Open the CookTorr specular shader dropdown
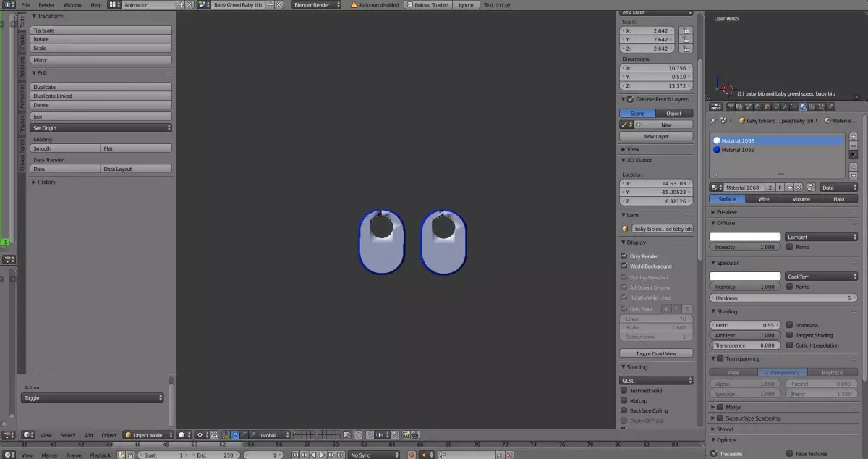 point(822,277)
